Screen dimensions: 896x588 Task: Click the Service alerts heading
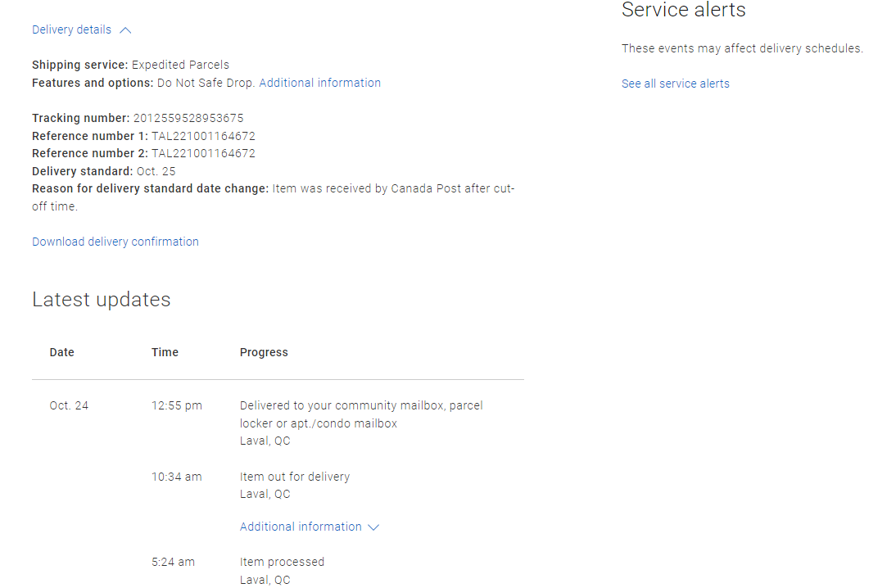pyautogui.click(x=683, y=11)
